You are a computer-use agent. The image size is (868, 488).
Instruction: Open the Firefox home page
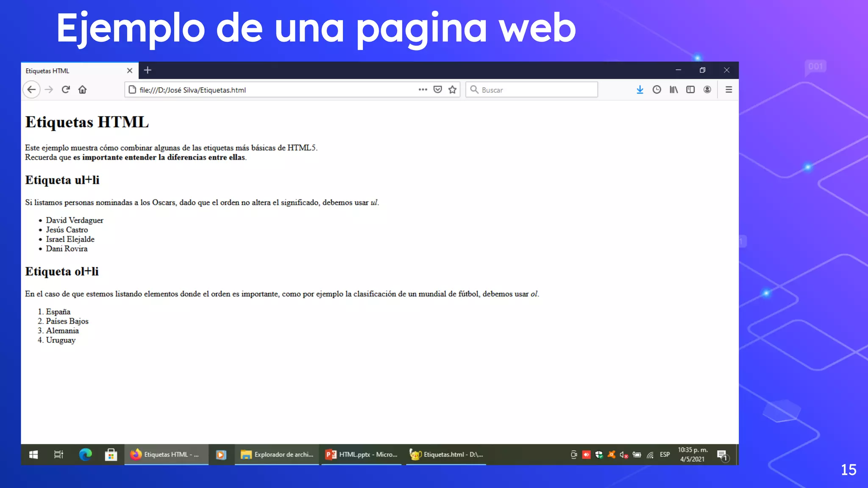[82, 90]
